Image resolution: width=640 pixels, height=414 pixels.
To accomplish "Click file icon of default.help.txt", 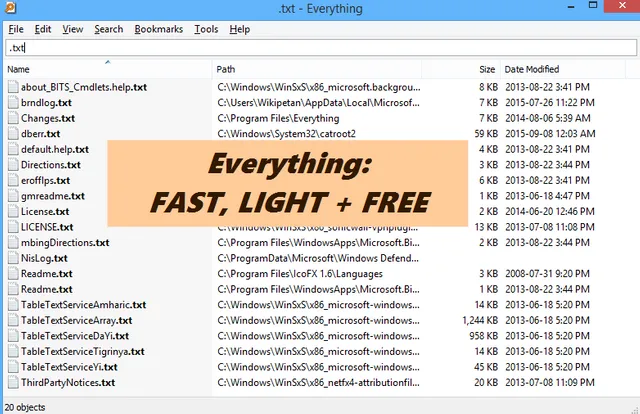I will (x=13, y=149).
